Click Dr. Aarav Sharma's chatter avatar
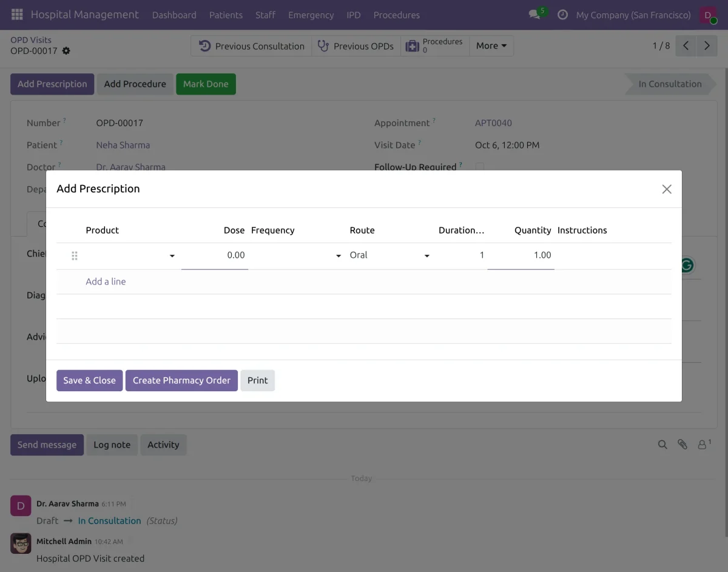728x572 pixels. (x=21, y=506)
